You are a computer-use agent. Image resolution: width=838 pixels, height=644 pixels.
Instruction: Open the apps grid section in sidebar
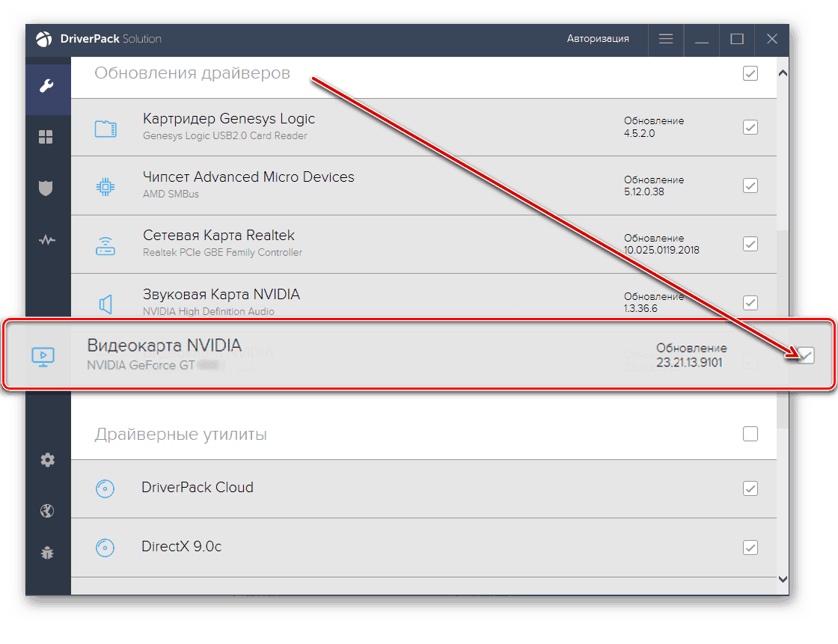coord(46,138)
